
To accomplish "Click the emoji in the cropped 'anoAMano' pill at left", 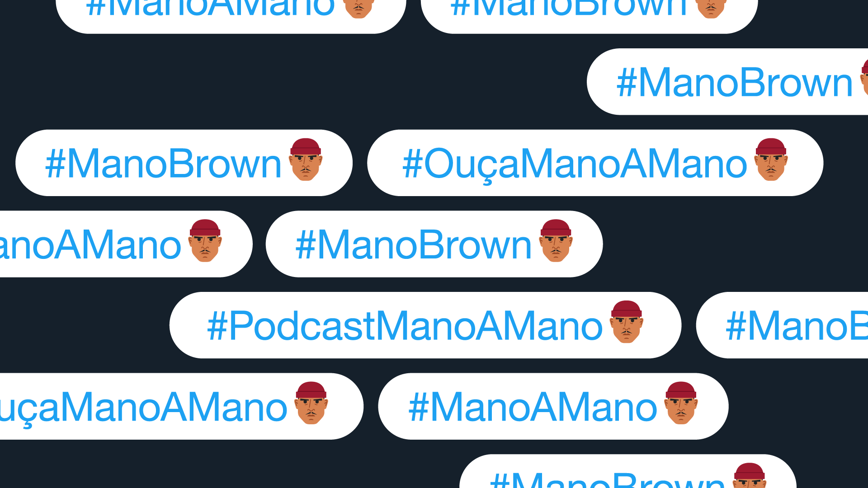I will click(x=205, y=241).
